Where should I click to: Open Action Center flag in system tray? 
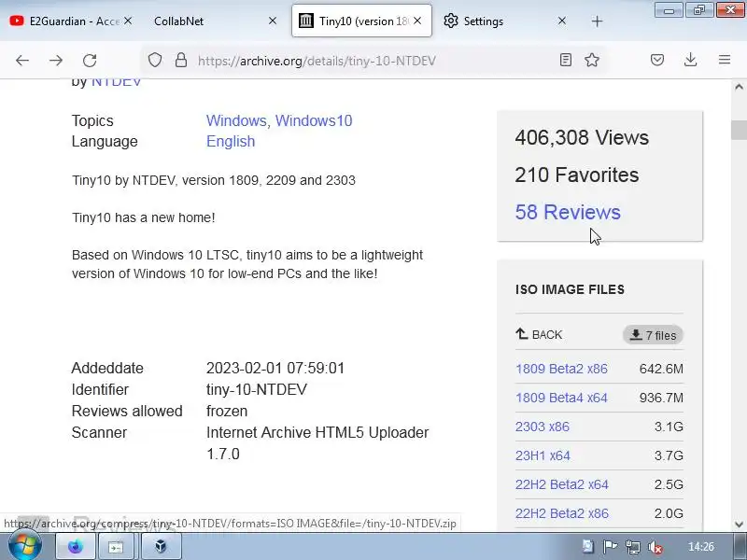pos(610,547)
